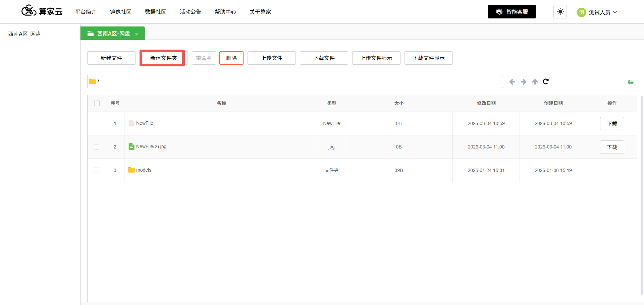
Task: Click the 下载文件 button
Action: (x=324, y=58)
